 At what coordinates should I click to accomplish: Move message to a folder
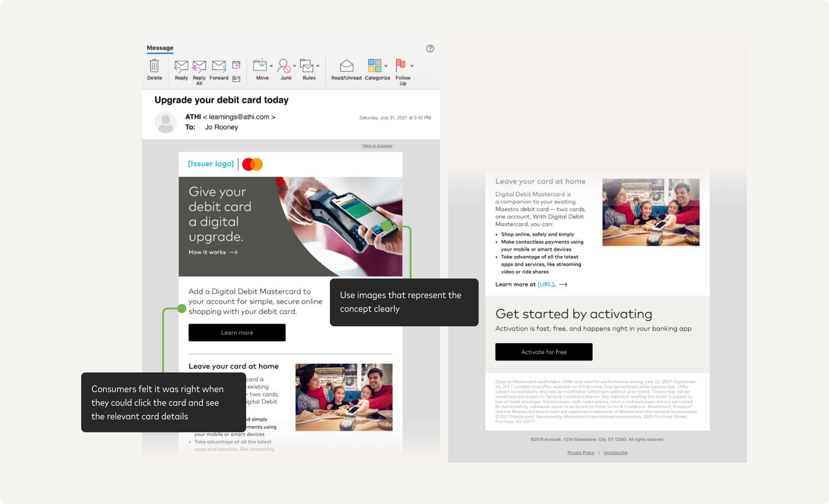point(260,66)
